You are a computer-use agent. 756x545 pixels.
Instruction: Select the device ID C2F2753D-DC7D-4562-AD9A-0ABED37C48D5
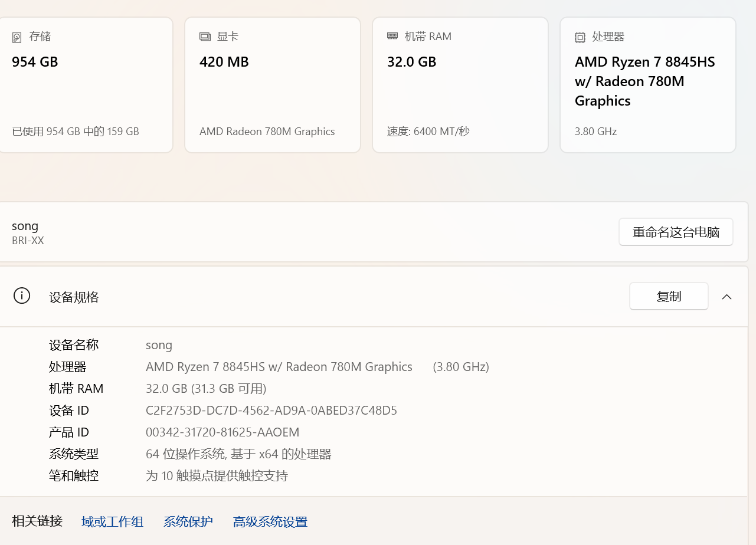pos(271,411)
